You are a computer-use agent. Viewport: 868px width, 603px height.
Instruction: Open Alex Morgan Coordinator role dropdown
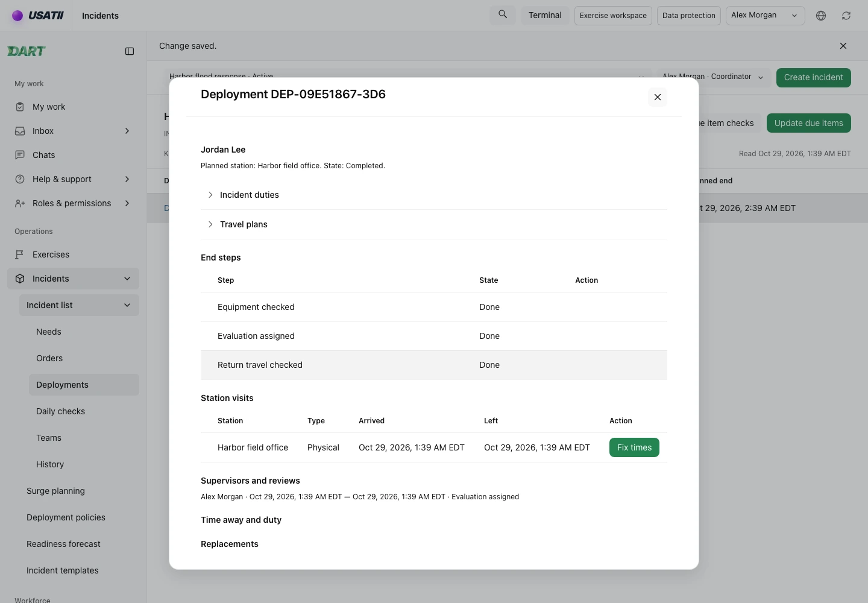point(713,77)
